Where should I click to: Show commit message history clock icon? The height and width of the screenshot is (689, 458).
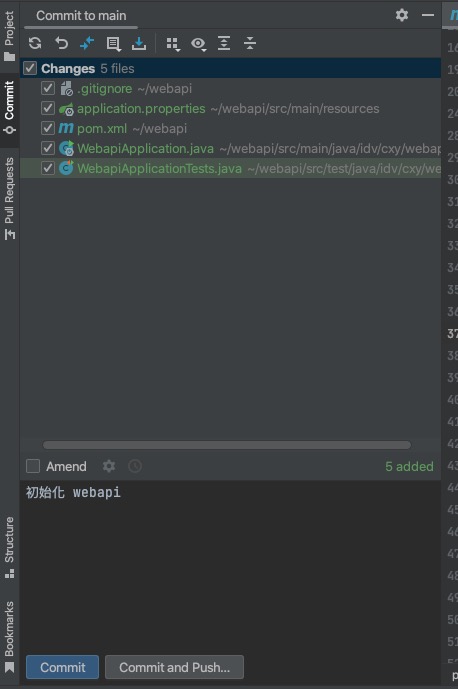(x=135, y=466)
